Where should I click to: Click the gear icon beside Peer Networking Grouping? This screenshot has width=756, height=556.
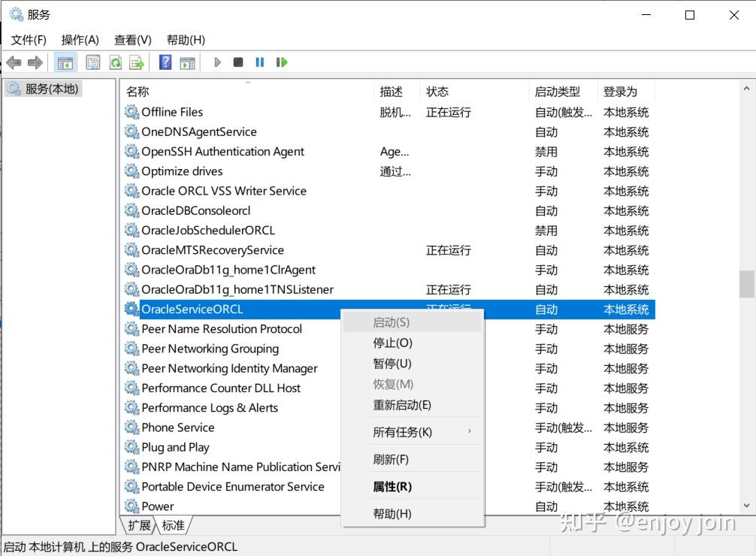coord(132,348)
